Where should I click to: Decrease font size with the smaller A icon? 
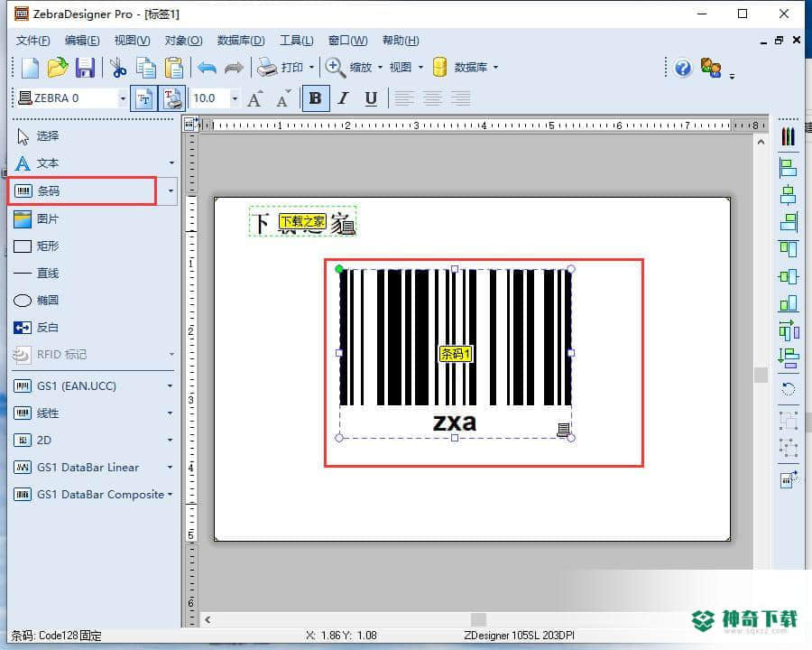tap(283, 98)
